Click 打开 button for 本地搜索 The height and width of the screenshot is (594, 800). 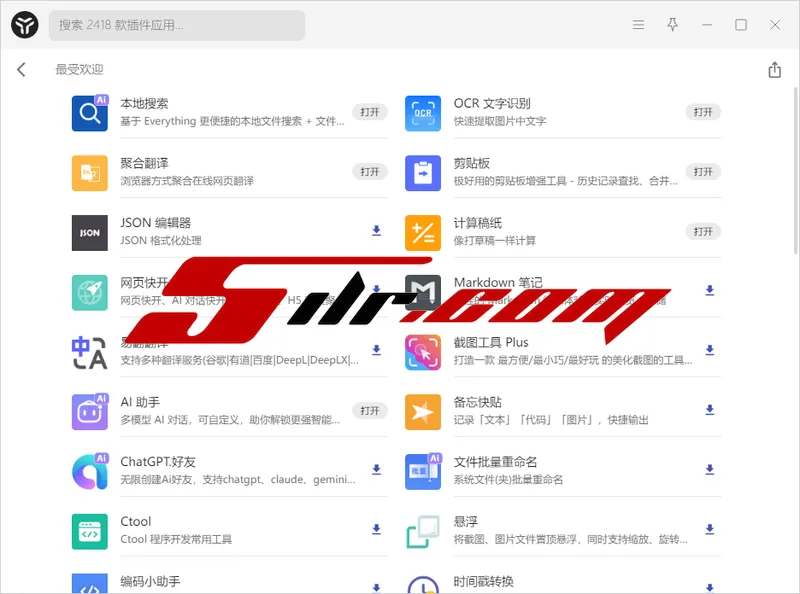pos(369,112)
